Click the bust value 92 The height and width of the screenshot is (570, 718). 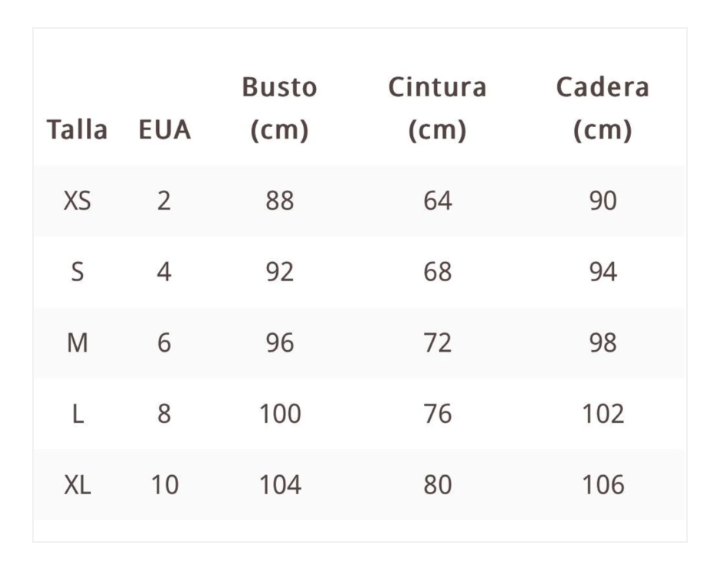click(x=279, y=272)
